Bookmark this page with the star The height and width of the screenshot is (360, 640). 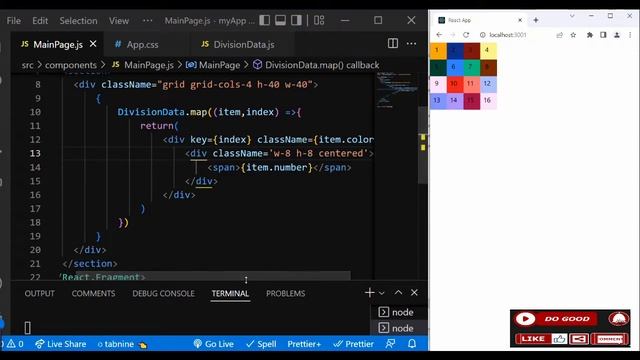coord(573,35)
